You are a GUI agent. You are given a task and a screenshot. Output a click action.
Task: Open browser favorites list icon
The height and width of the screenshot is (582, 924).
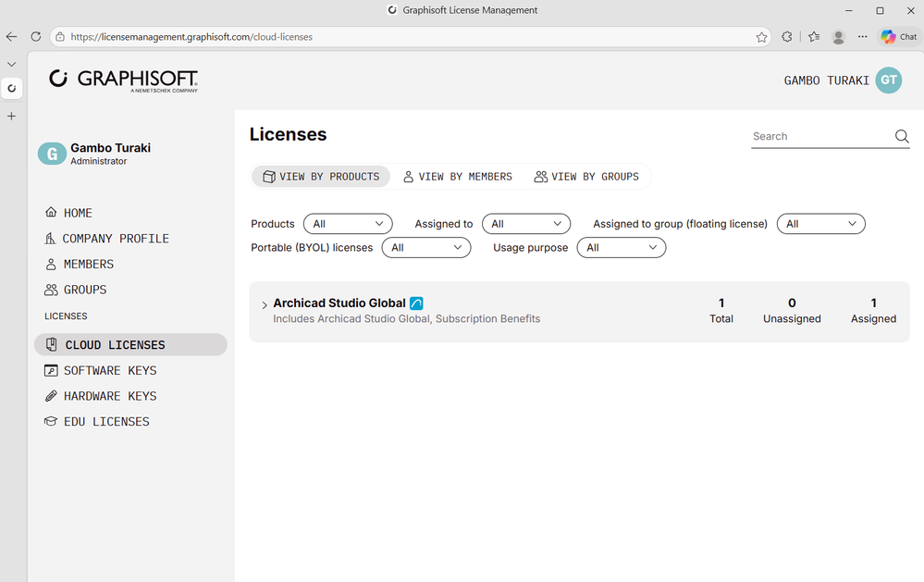click(x=814, y=37)
